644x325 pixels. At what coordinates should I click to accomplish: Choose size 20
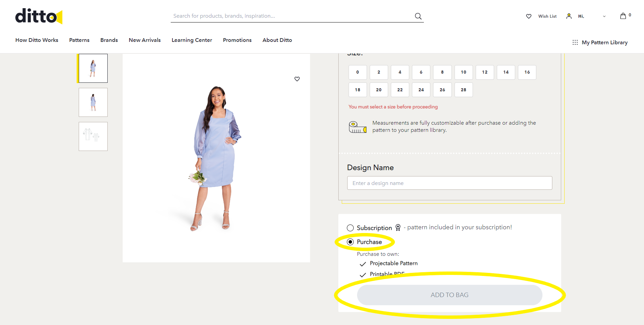[379, 90]
